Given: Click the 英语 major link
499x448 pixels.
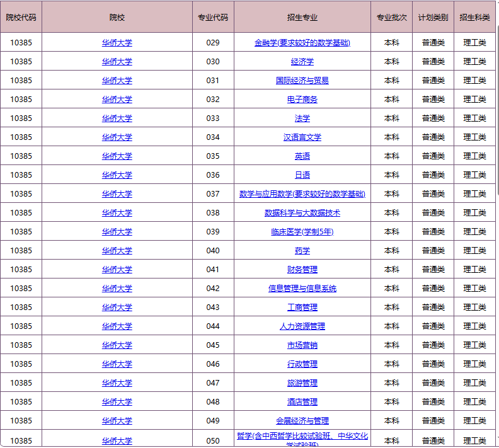Looking at the screenshot, I should click(302, 156).
